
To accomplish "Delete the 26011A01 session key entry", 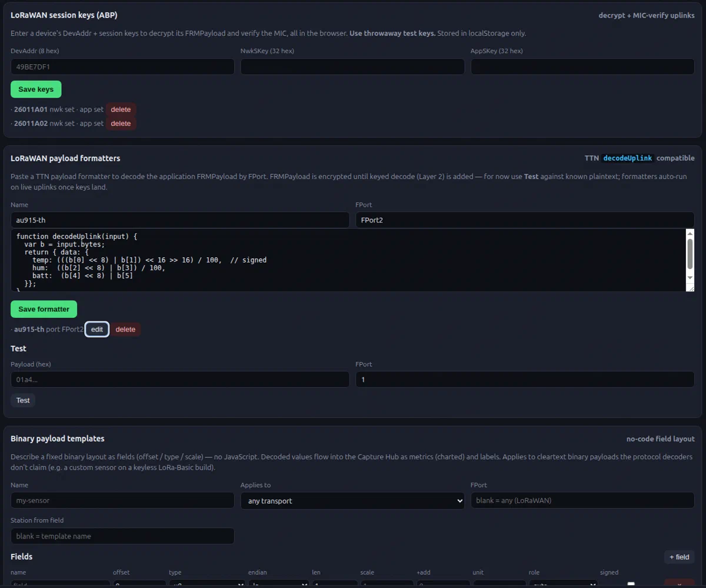I will click(121, 109).
